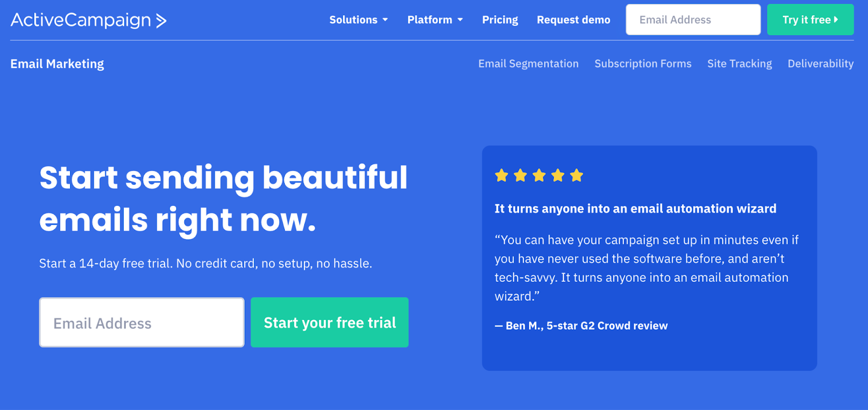Click the chevron arrow next to Solutions

pos(386,20)
